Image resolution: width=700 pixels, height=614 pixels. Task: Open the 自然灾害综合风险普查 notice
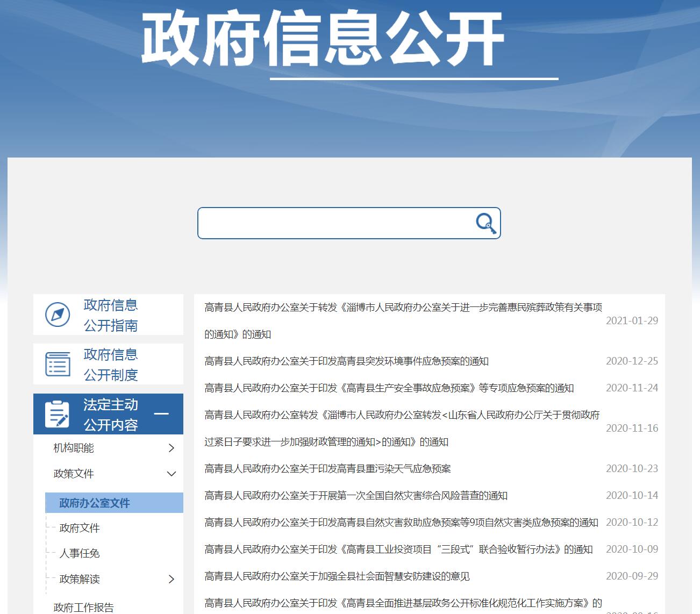click(356, 496)
